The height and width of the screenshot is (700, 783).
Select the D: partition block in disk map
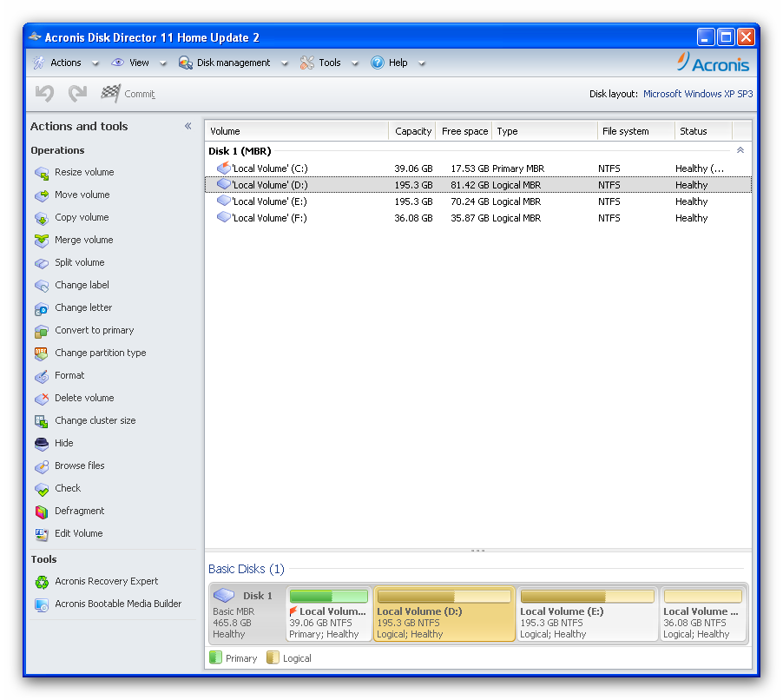click(444, 614)
